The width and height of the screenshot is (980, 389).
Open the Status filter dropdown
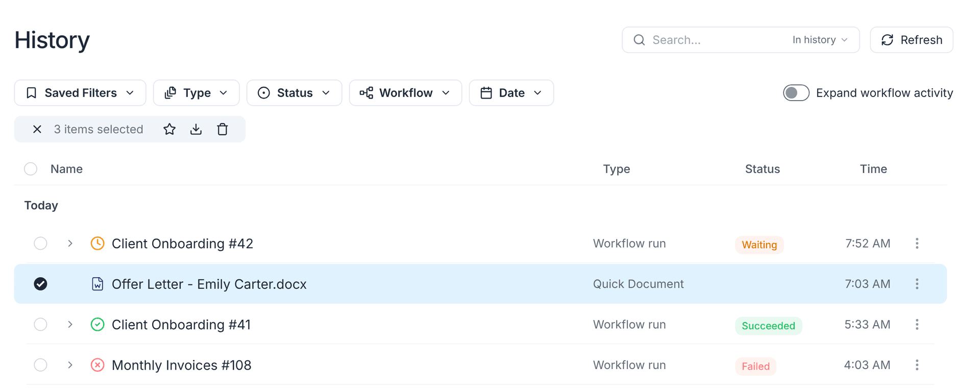tap(295, 93)
